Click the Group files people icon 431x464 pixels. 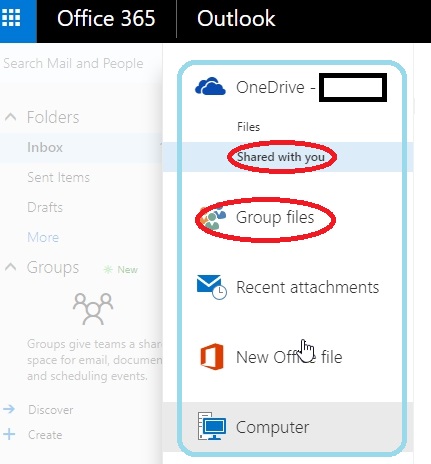coord(213,217)
